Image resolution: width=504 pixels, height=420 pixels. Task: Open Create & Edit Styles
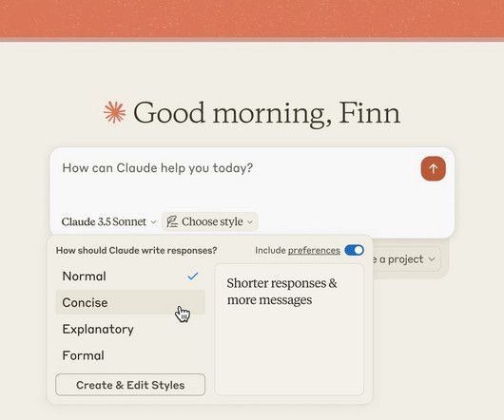point(130,385)
